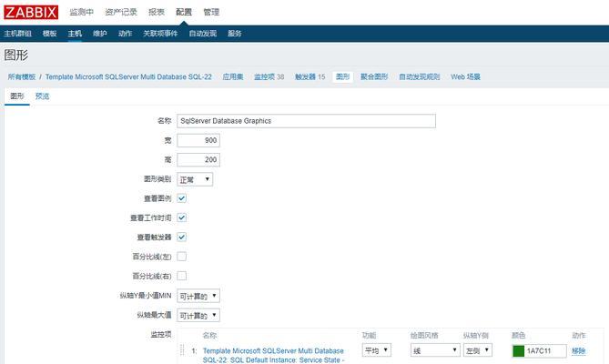Open the 图形类别 dropdown
The width and height of the screenshot is (609, 364).
click(x=195, y=179)
